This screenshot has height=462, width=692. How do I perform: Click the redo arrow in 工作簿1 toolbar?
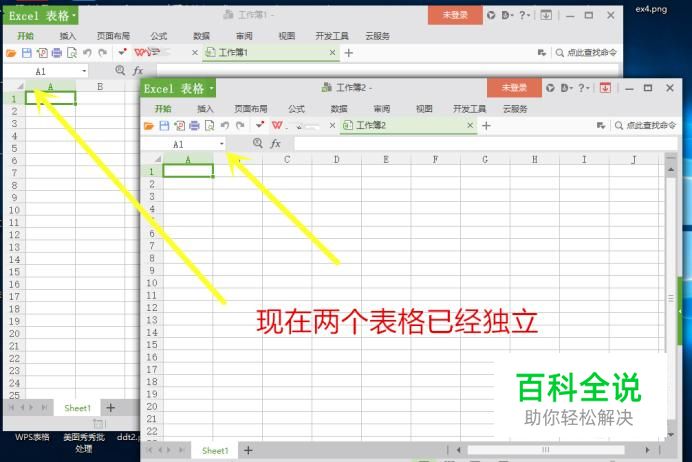click(102, 53)
